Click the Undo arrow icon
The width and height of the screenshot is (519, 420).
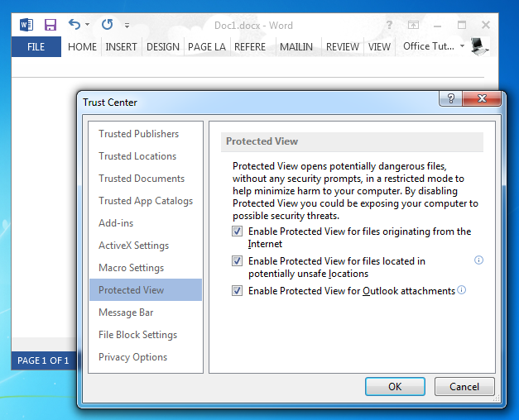[74, 25]
